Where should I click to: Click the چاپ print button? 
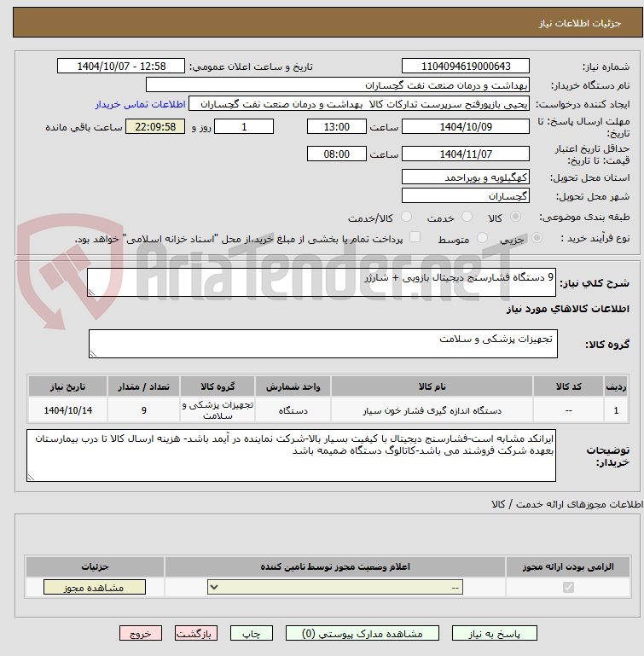(x=252, y=634)
